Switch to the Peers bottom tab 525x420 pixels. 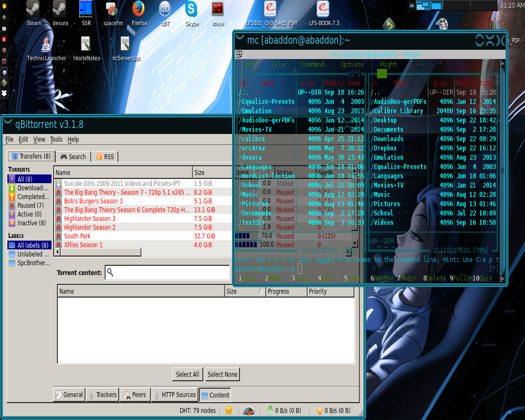click(135, 395)
